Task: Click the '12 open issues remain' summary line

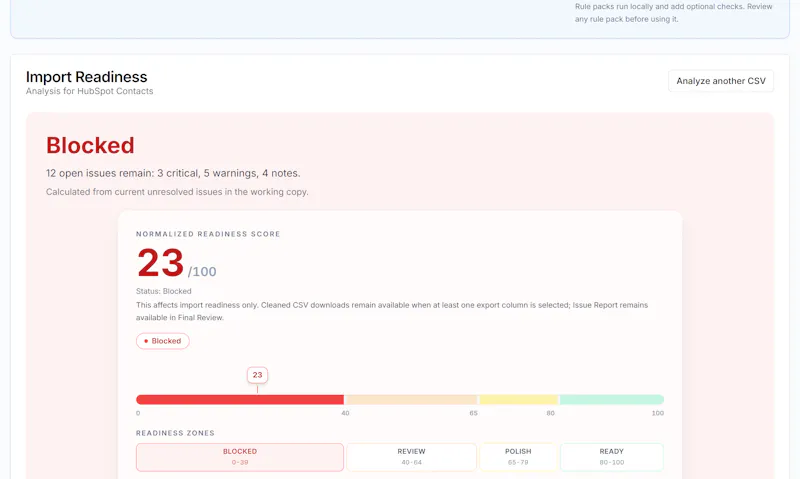Action: (173, 173)
